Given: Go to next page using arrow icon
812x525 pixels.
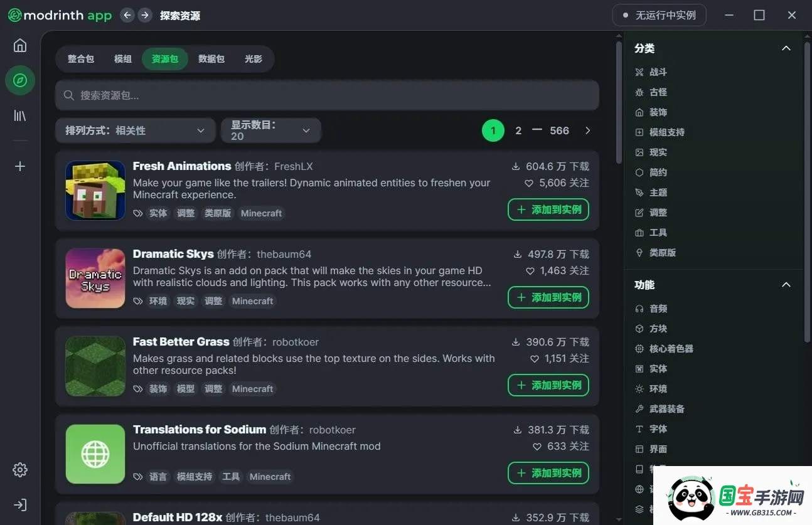Looking at the screenshot, I should click(x=588, y=130).
